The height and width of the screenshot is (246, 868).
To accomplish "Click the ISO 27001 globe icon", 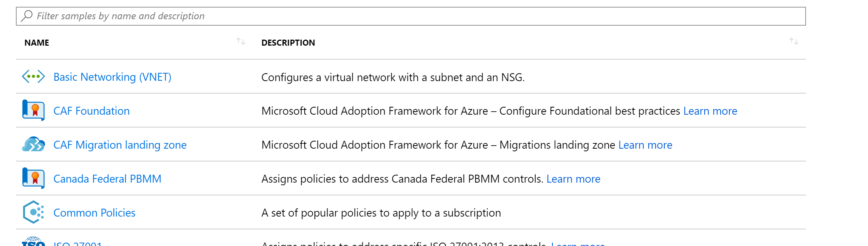I will pos(33,241).
